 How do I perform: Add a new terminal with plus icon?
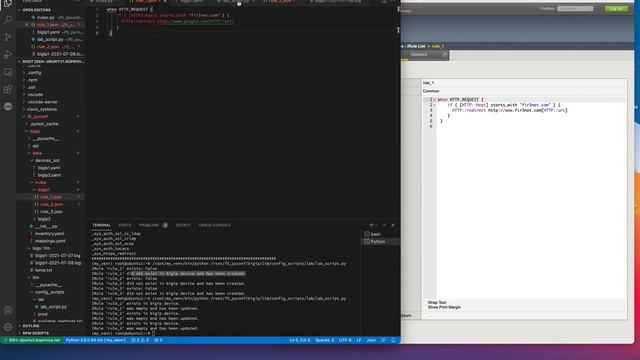371,225
